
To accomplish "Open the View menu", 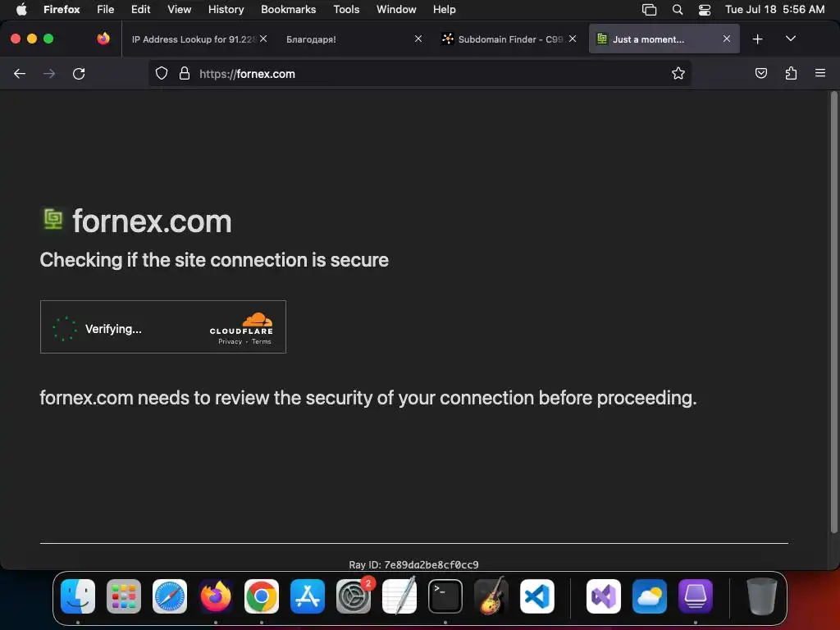I will (179, 10).
